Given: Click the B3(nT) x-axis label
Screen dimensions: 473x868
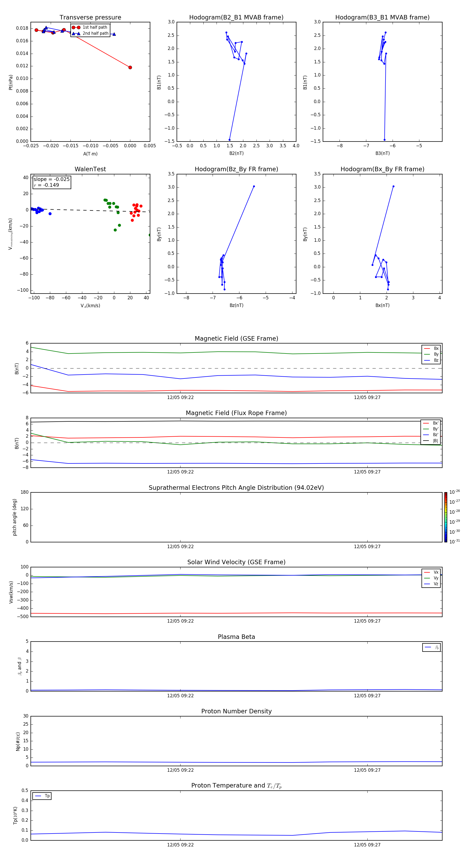Looking at the screenshot, I should (x=382, y=153).
